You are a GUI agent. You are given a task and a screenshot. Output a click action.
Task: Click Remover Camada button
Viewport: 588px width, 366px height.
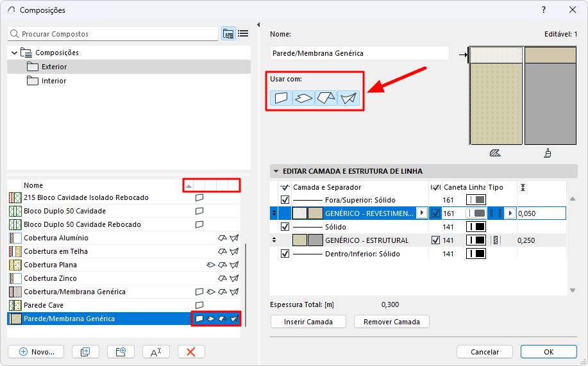[392, 322]
